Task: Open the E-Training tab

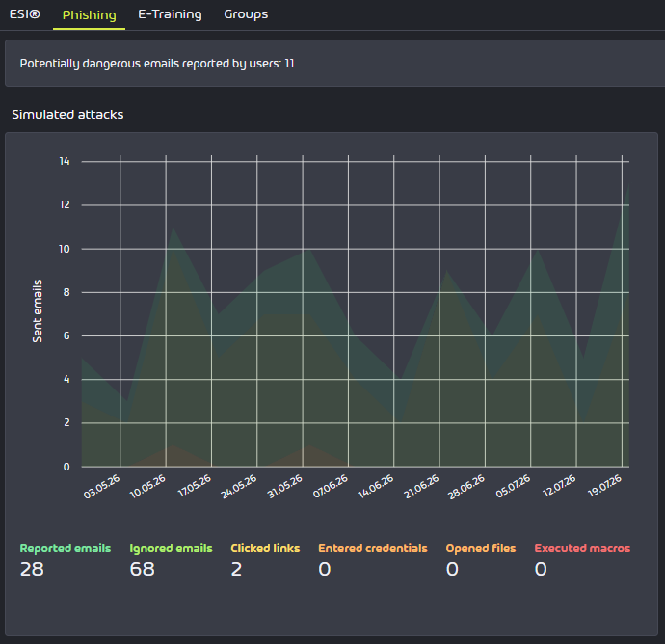Action: pyautogui.click(x=170, y=14)
